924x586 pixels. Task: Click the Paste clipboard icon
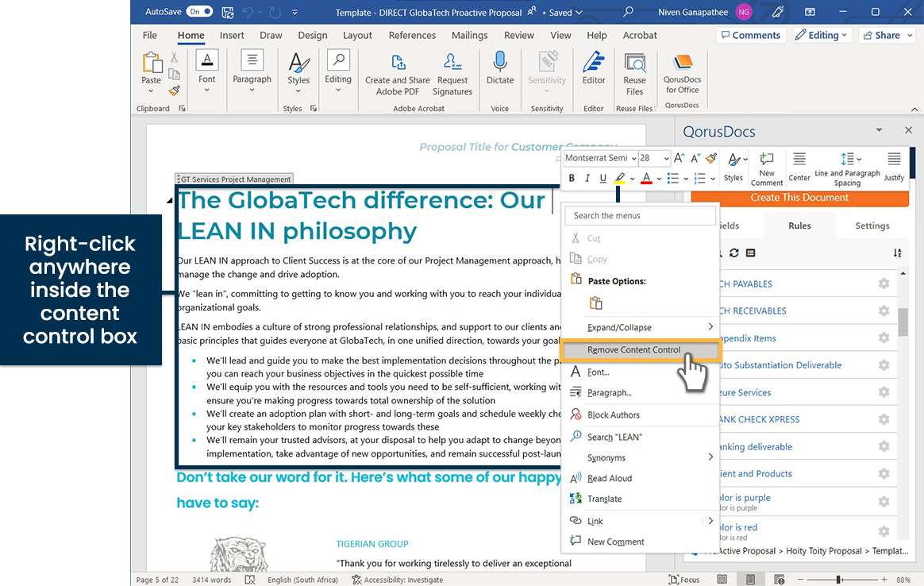coord(152,63)
